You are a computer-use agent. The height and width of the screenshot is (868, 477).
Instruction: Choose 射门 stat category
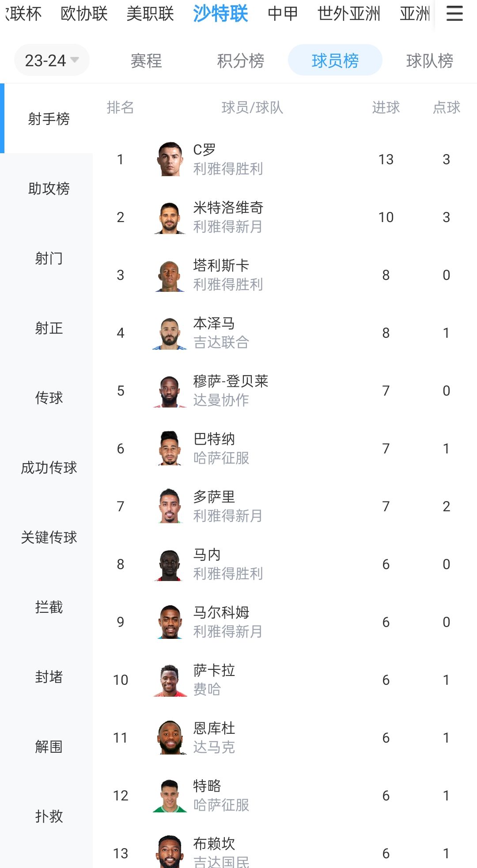pyautogui.click(x=49, y=258)
